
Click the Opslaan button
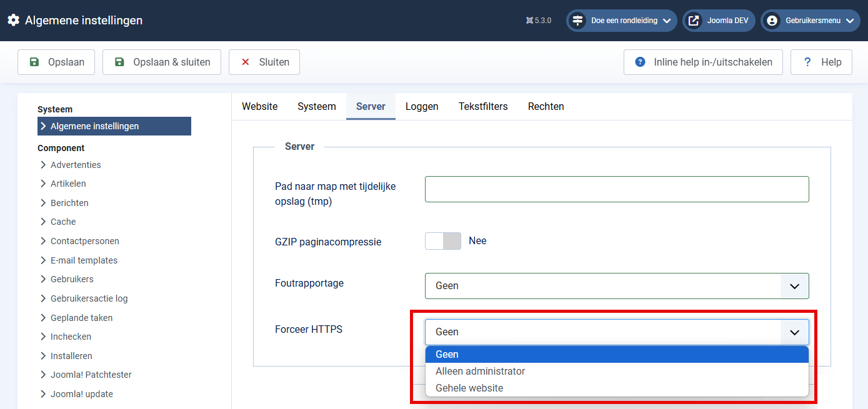pos(56,62)
